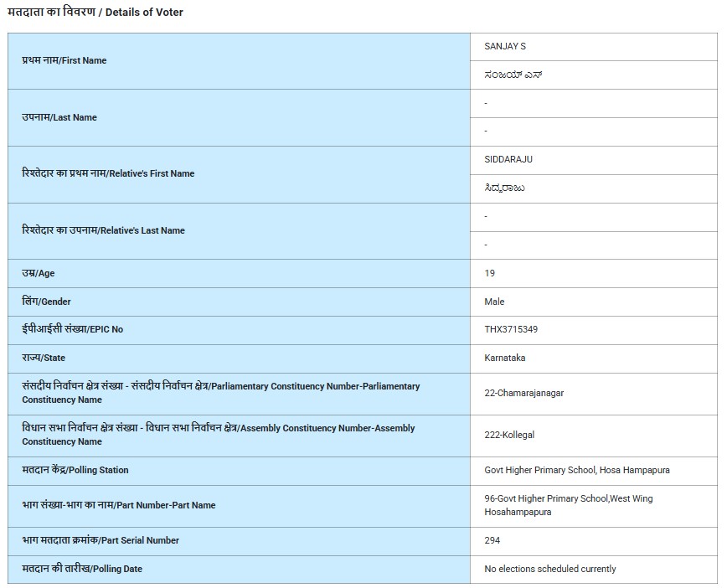727x588 pixels.
Task: Select the EPIC number THX3715349
Action: pos(511,330)
